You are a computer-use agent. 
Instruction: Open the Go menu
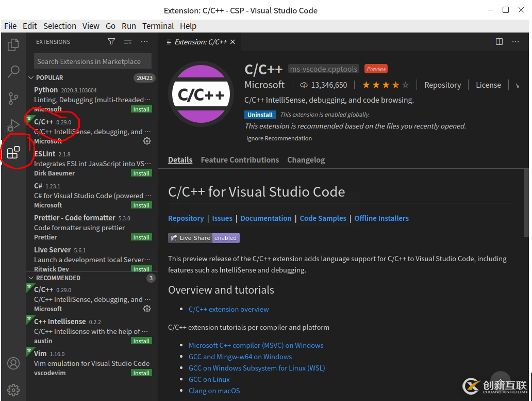click(x=111, y=26)
